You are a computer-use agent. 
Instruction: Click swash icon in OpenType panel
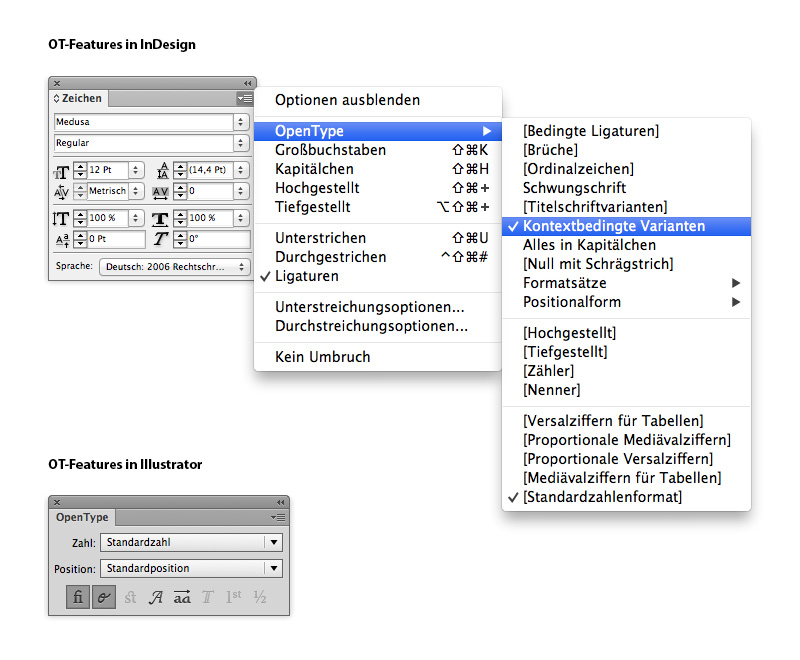(x=156, y=597)
